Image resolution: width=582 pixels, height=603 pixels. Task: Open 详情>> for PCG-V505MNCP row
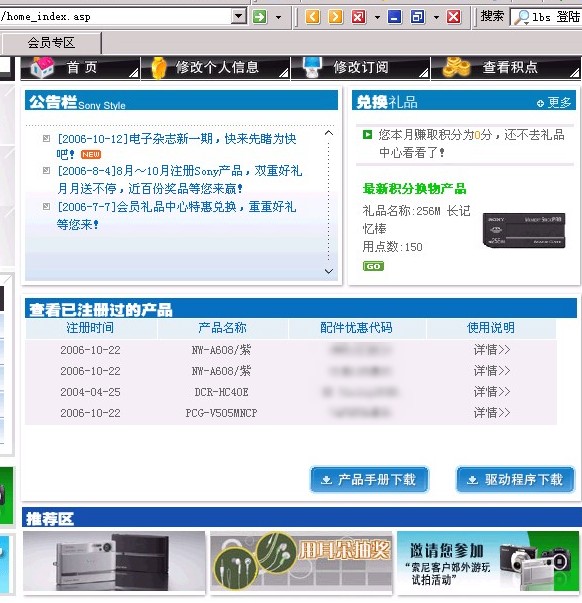492,413
